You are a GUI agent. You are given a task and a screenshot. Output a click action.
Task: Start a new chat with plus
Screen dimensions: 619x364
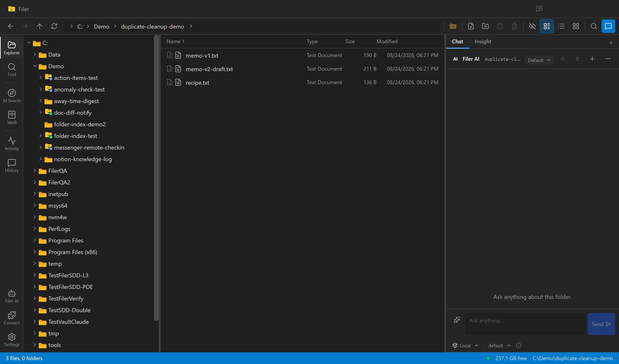(592, 59)
